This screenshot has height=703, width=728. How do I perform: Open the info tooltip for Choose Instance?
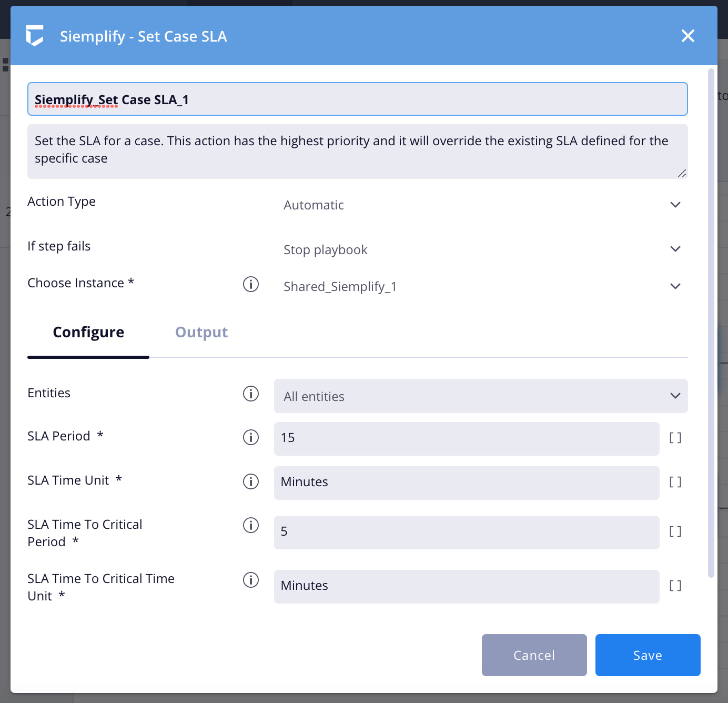pos(251,285)
